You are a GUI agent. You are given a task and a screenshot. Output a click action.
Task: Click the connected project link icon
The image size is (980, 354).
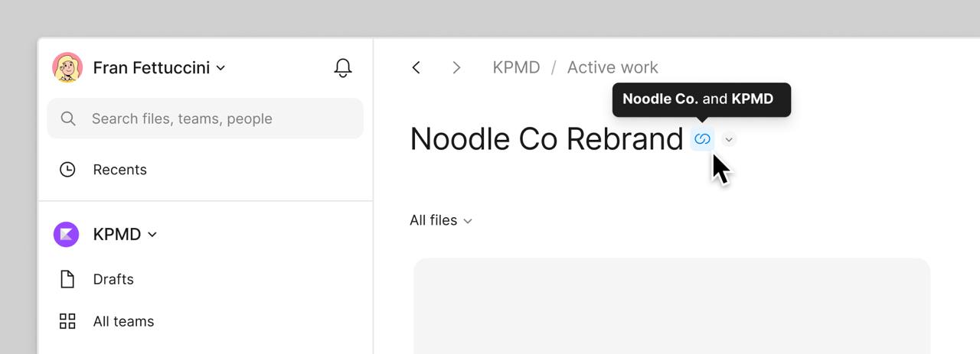(702, 139)
